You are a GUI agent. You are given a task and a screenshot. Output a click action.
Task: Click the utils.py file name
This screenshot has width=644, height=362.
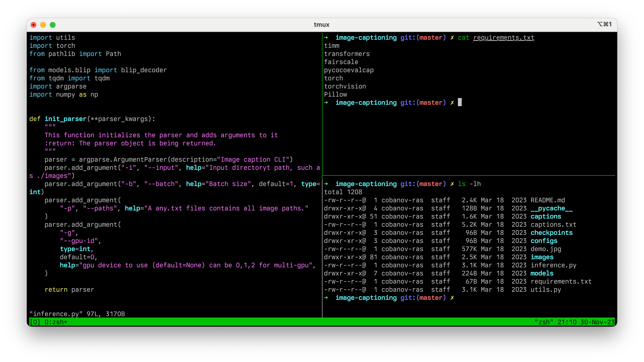coord(545,290)
